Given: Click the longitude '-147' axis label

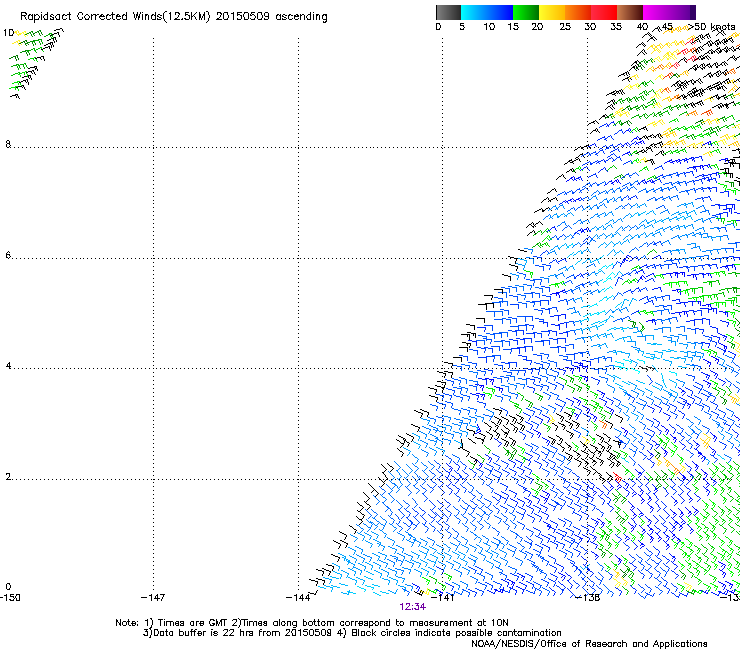Looking at the screenshot, I should (x=153, y=598).
